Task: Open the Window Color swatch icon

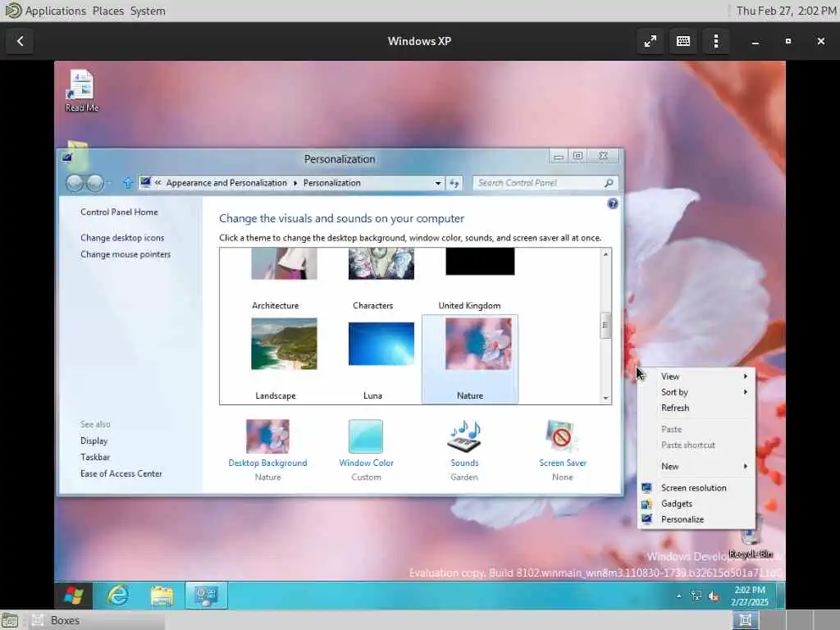Action: coord(366,436)
